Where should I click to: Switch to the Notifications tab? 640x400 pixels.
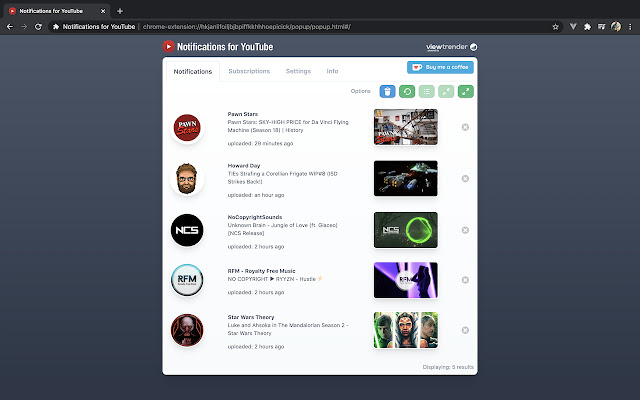[193, 71]
